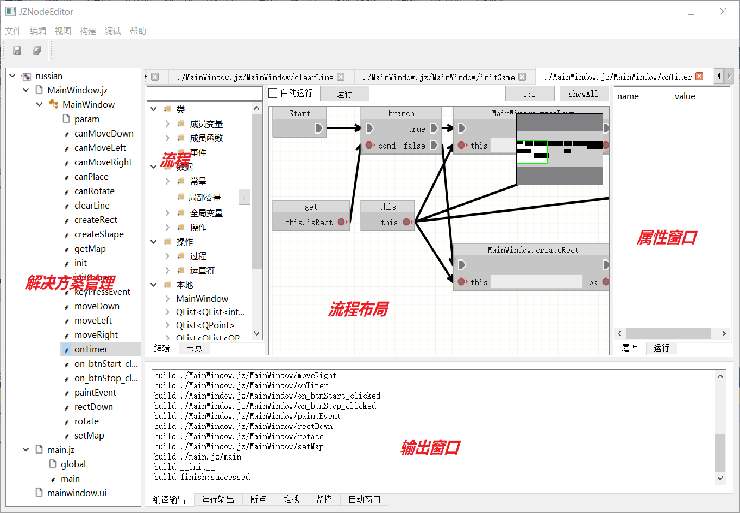Screen dimensions: 740x513
Task: Open the 文件 menu
Action: [13, 31]
